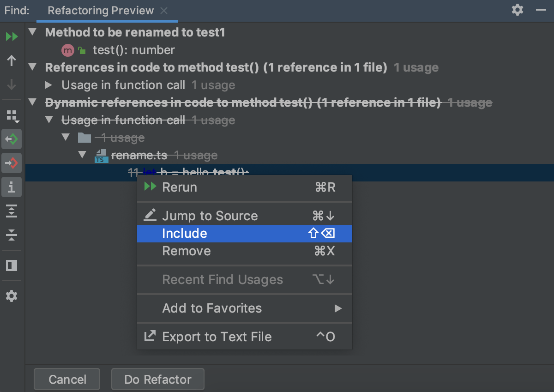Toggle the preview panel icon

(x=12, y=265)
